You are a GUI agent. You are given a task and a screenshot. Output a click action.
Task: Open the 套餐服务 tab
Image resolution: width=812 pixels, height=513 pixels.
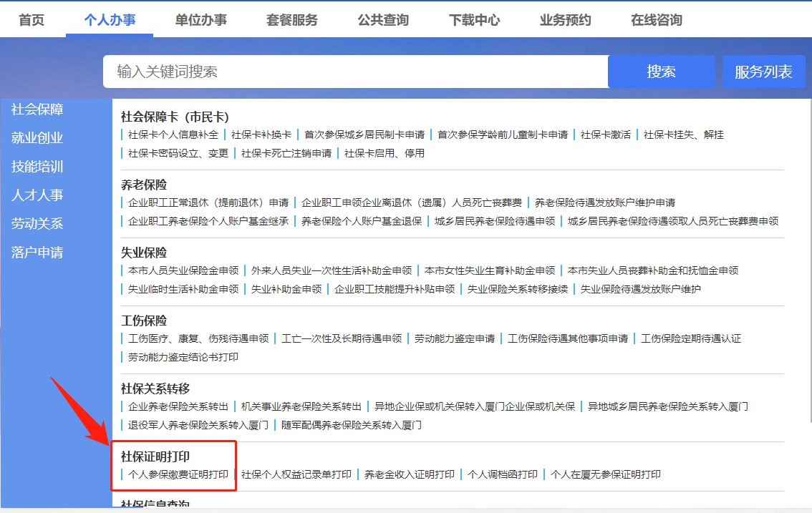click(x=291, y=20)
